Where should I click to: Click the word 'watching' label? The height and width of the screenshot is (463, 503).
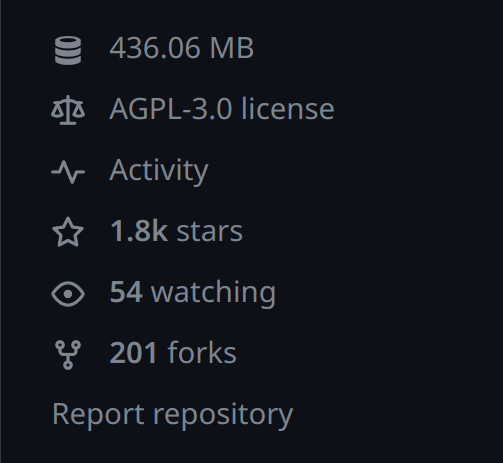(x=213, y=293)
